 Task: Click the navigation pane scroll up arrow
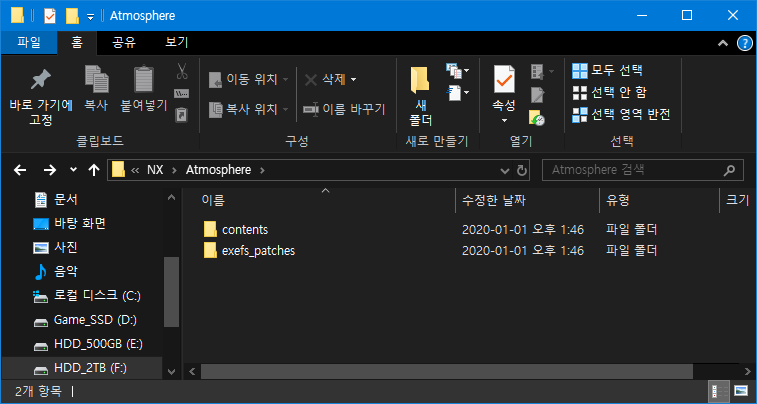[171, 197]
